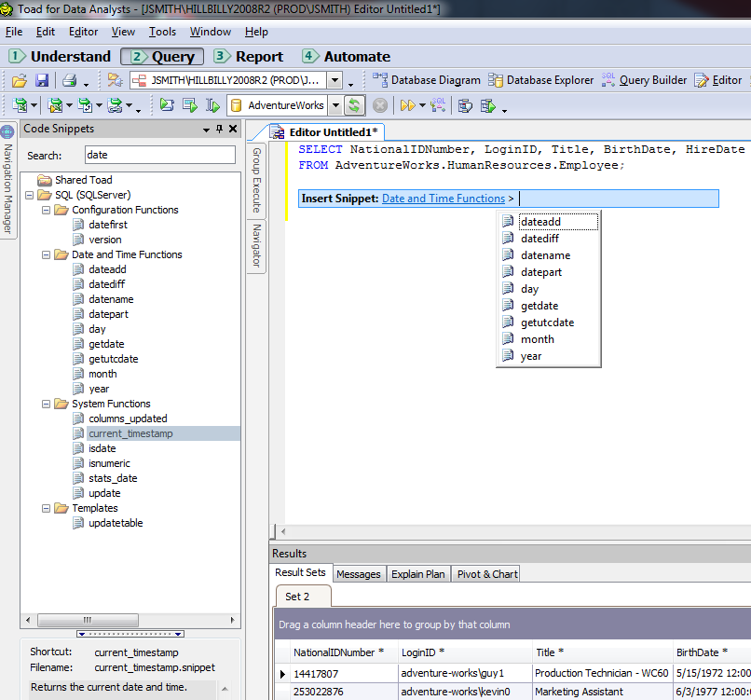Click the Execute at cursor icon
This screenshot has height=700, width=751.
212,105
